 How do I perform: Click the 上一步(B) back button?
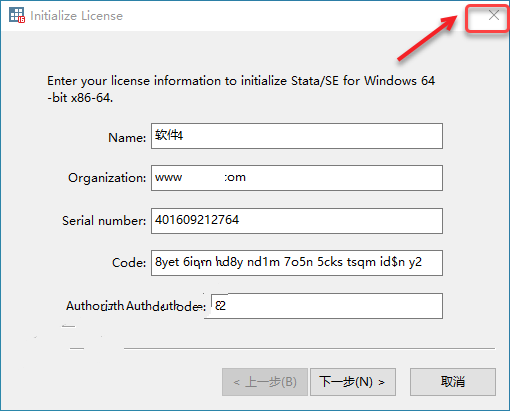(265, 382)
